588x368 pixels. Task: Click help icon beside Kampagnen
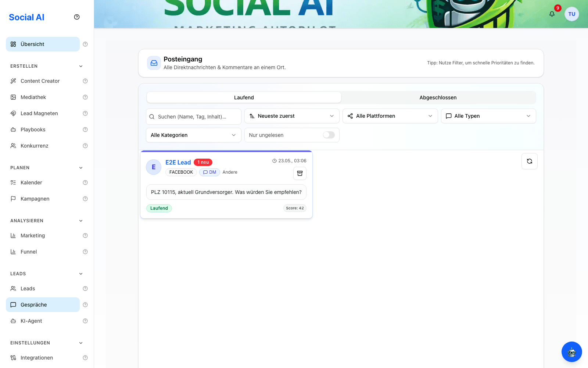[x=85, y=199]
